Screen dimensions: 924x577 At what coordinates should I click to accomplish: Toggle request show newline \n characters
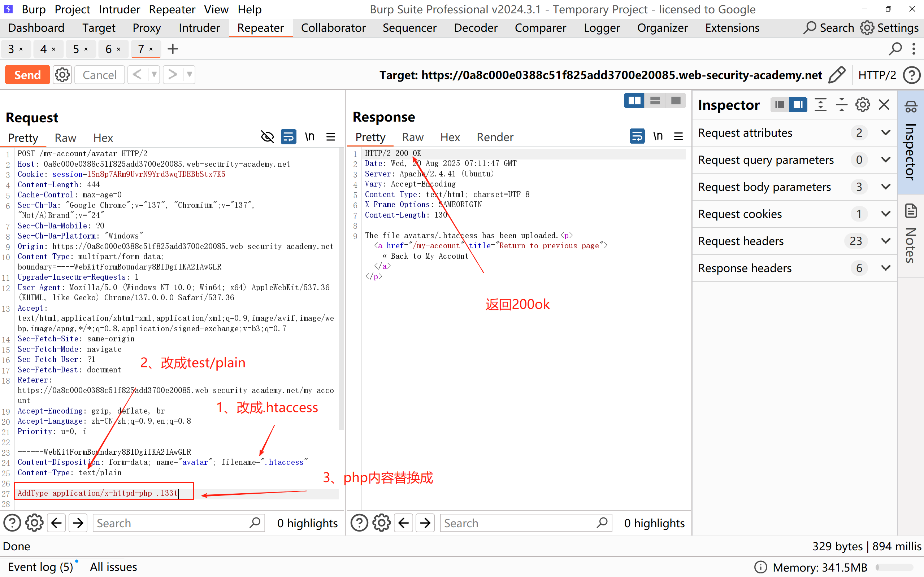(310, 137)
